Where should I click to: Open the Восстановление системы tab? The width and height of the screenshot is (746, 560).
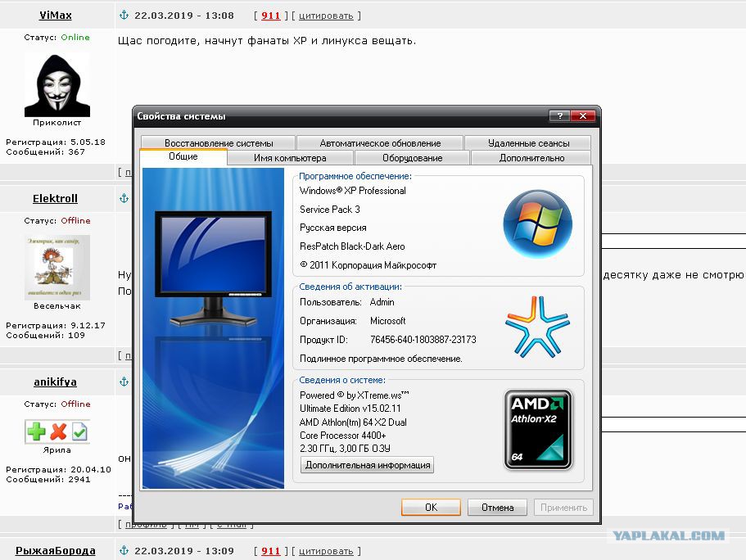pyautogui.click(x=219, y=142)
